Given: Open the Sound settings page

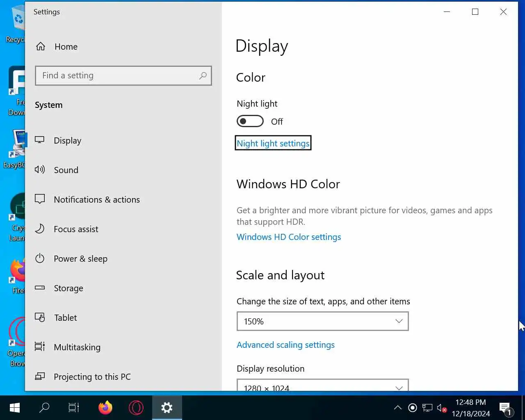Looking at the screenshot, I should tap(123, 170).
